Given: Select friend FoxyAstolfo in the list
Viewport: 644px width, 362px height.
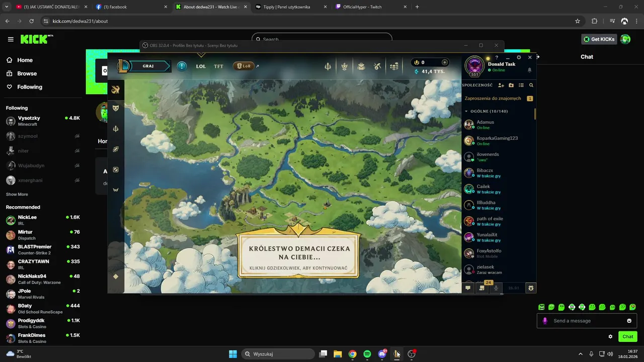Looking at the screenshot, I should pyautogui.click(x=498, y=253).
